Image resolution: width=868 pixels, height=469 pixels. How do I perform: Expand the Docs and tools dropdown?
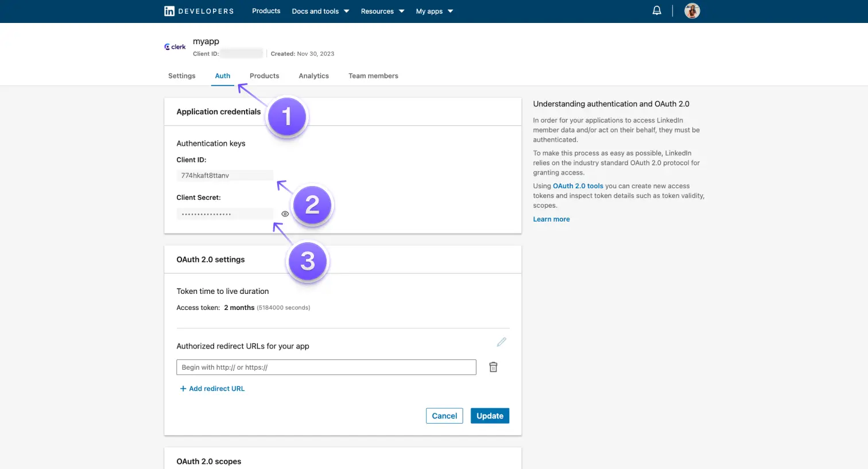tap(320, 11)
